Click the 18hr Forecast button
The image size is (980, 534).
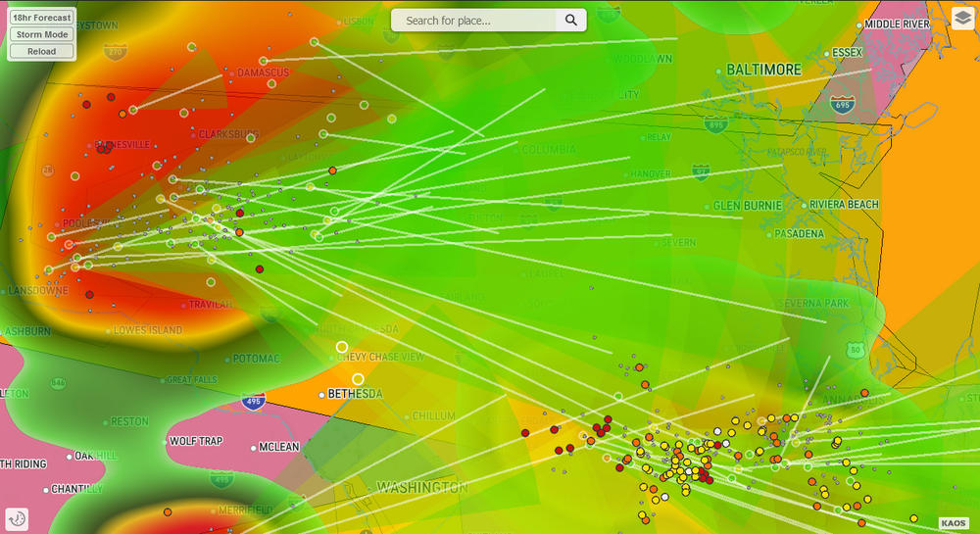(x=42, y=18)
